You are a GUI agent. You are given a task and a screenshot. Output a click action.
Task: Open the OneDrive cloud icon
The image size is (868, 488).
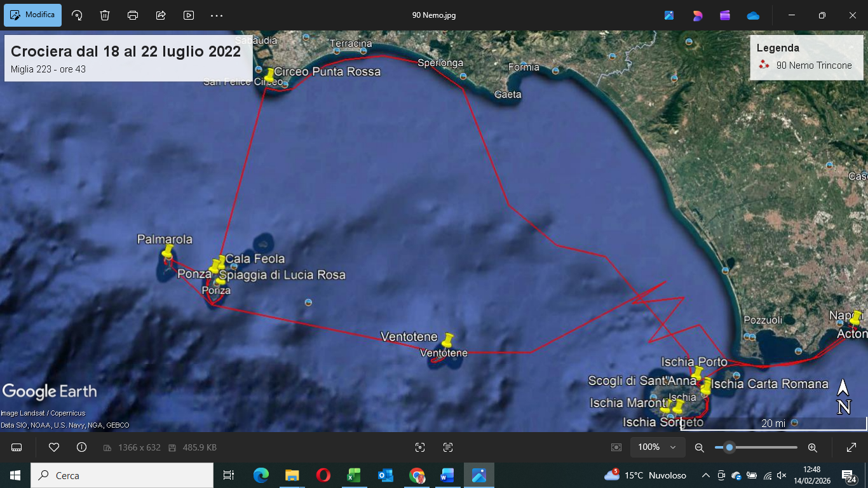click(753, 15)
